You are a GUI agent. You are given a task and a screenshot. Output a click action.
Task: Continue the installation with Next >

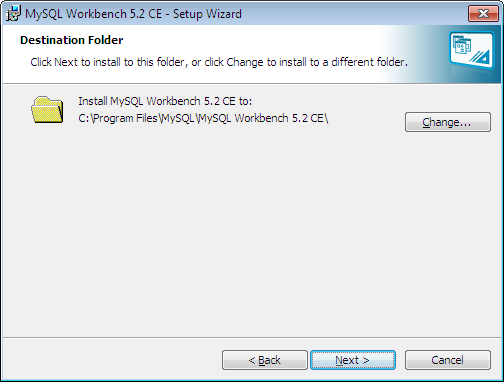tap(353, 360)
